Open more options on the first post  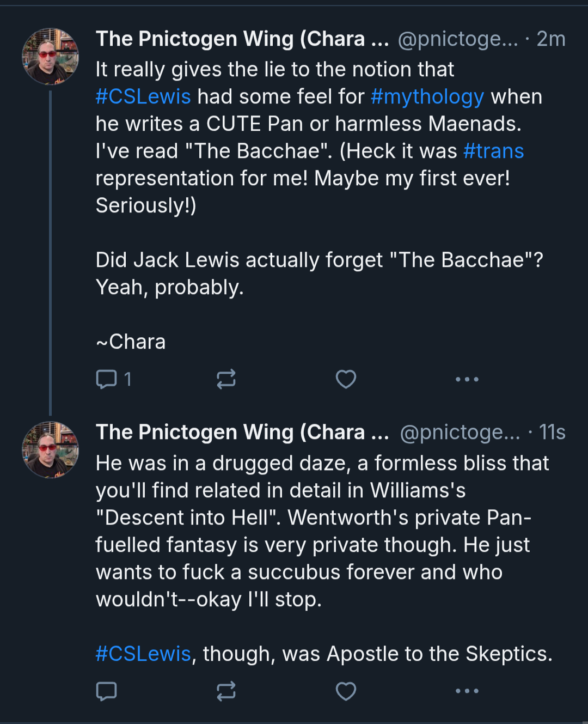tap(467, 379)
